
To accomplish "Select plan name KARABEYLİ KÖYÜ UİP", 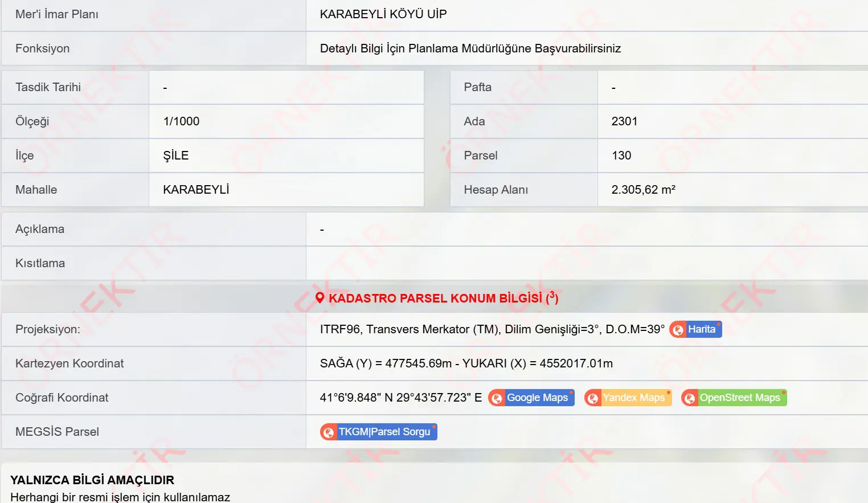I will coord(383,14).
